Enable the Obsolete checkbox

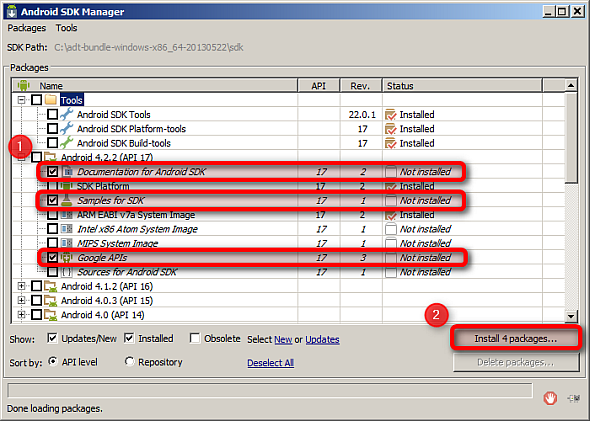[x=195, y=338]
